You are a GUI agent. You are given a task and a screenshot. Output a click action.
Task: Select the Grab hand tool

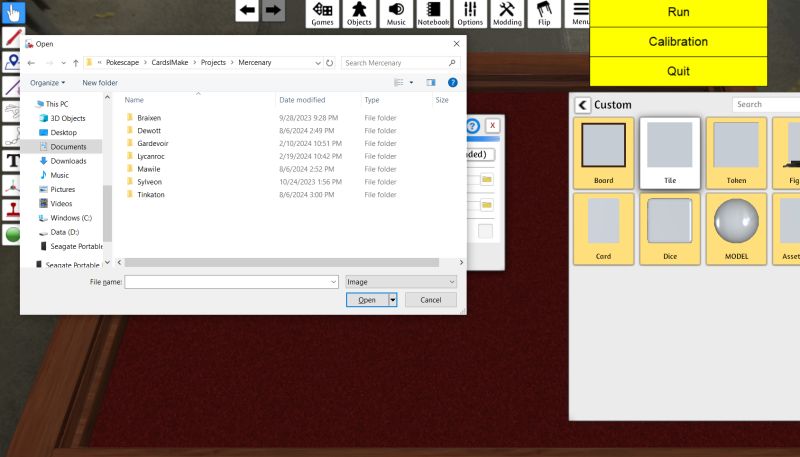pyautogui.click(x=13, y=12)
